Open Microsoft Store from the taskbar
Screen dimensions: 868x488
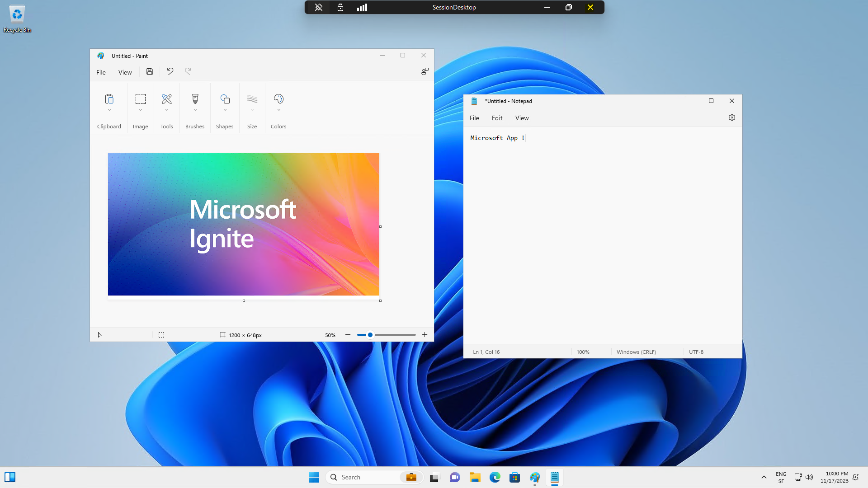tap(515, 477)
